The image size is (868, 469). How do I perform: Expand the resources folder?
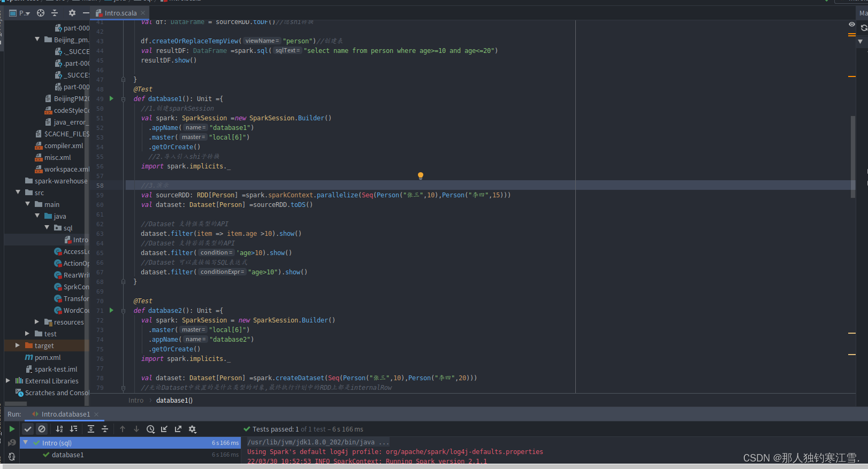37,321
